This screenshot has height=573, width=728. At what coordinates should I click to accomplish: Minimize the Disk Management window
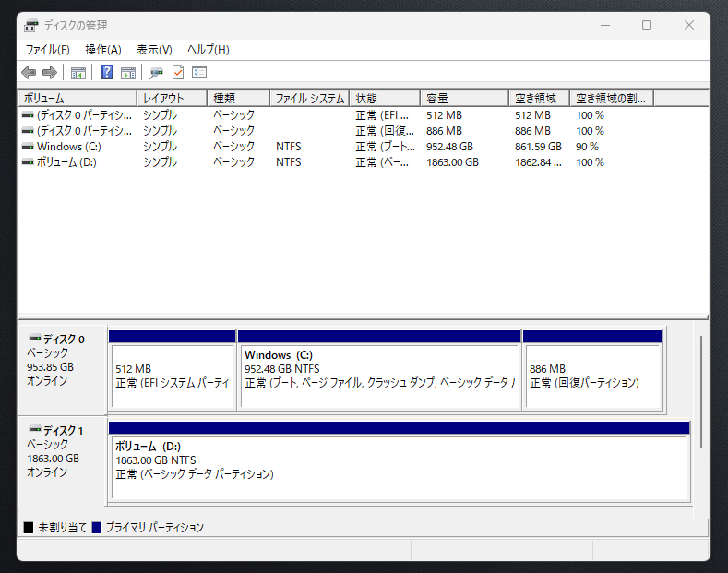click(x=605, y=25)
